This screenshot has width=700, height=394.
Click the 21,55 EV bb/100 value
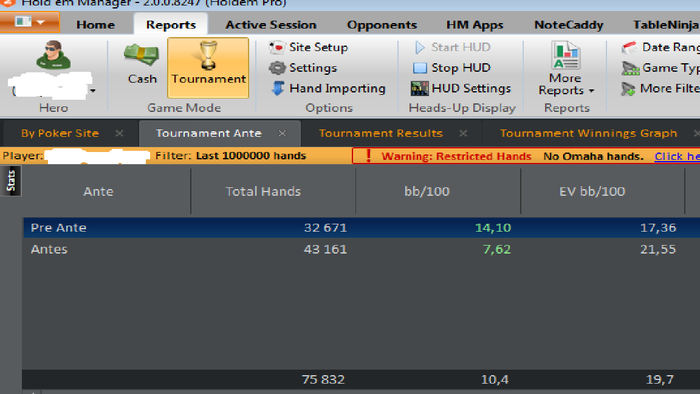[x=658, y=249]
